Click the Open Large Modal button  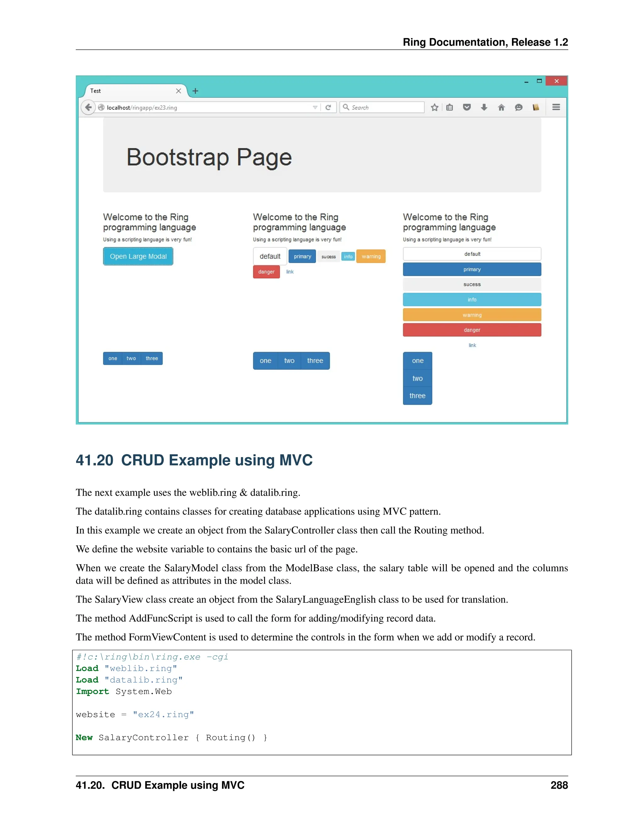click(x=138, y=256)
